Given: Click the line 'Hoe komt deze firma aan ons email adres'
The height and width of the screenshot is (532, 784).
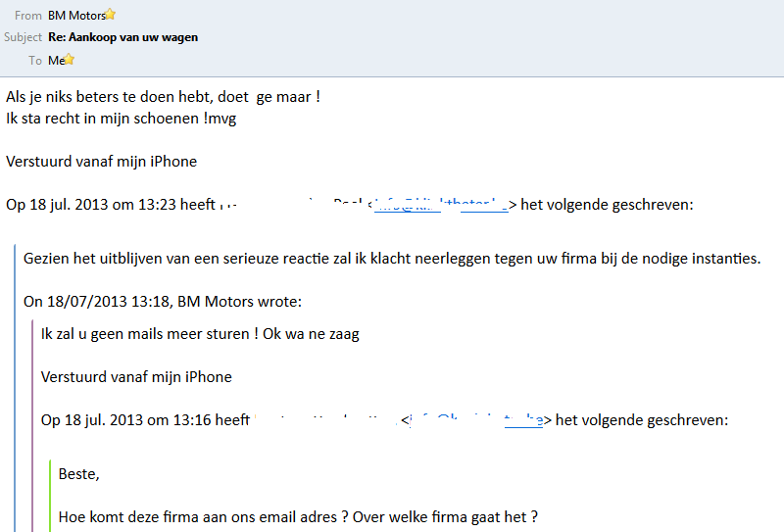Looking at the screenshot, I should [x=298, y=516].
